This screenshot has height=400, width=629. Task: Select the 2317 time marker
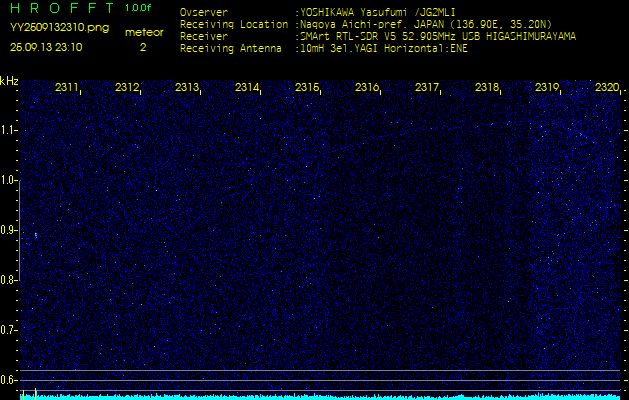coord(427,88)
